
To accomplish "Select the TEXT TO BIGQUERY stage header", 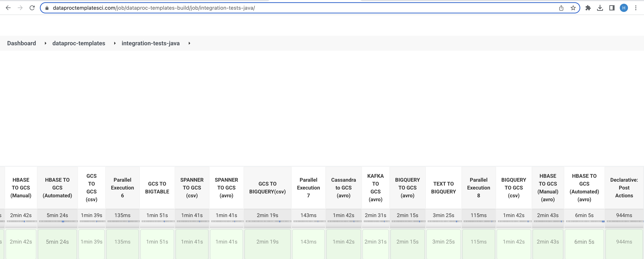I will click(x=443, y=187).
